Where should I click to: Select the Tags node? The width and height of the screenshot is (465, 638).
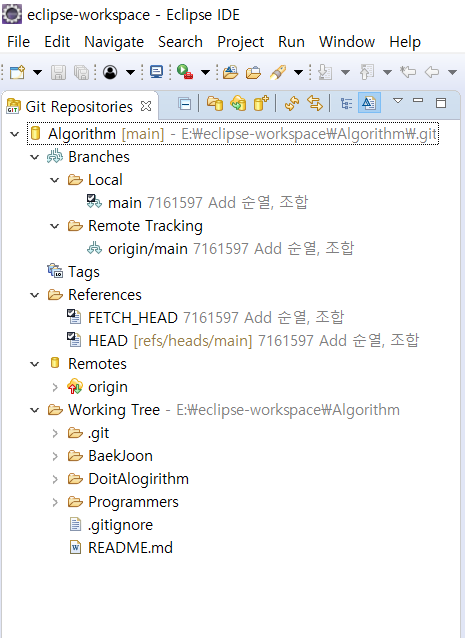tap(73, 272)
